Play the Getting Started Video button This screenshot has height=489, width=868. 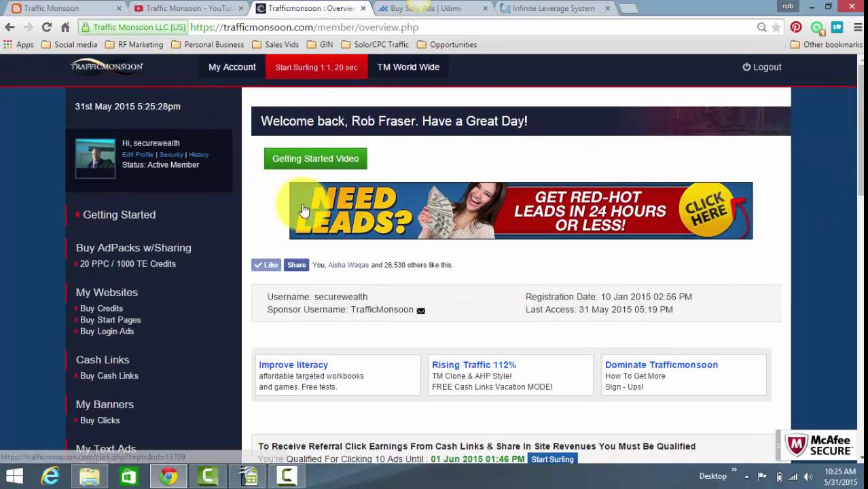pyautogui.click(x=315, y=158)
